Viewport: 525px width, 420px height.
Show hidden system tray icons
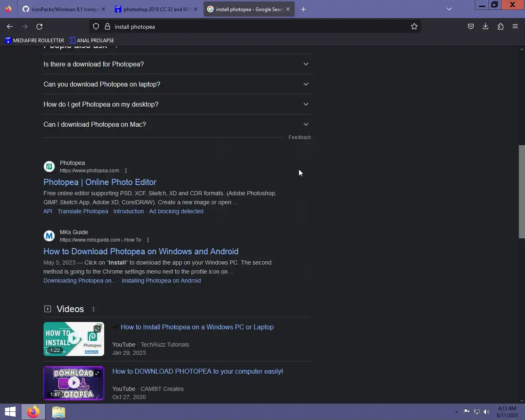click(x=457, y=412)
